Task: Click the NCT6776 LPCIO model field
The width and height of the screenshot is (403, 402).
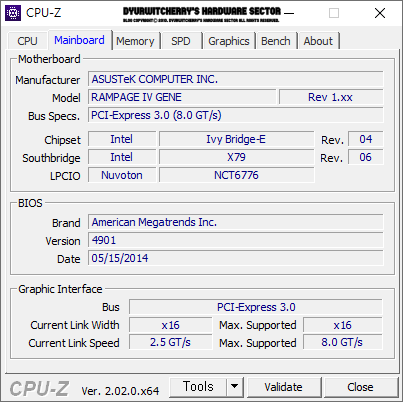Action: click(236, 175)
